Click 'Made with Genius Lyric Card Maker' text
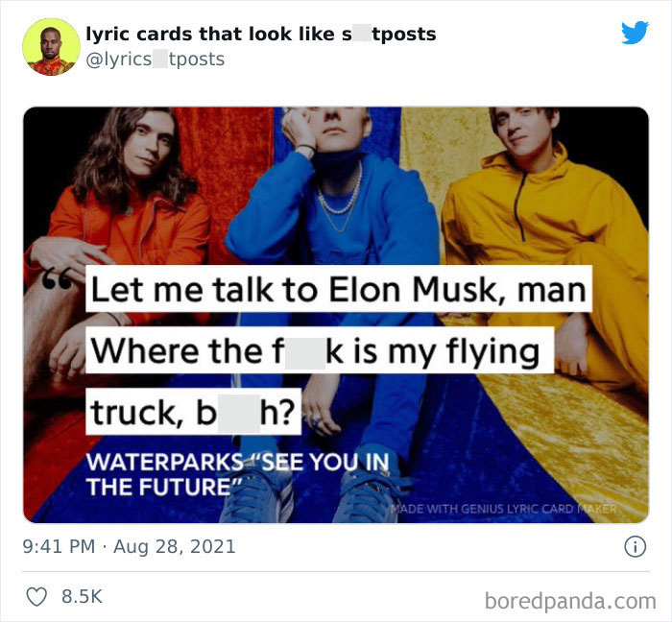The image size is (672, 622). tap(504, 509)
